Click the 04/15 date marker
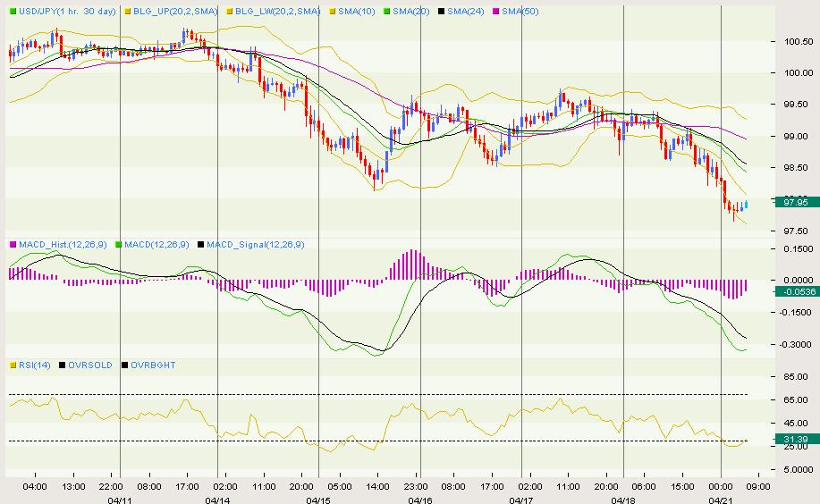820x504 pixels. (318, 500)
